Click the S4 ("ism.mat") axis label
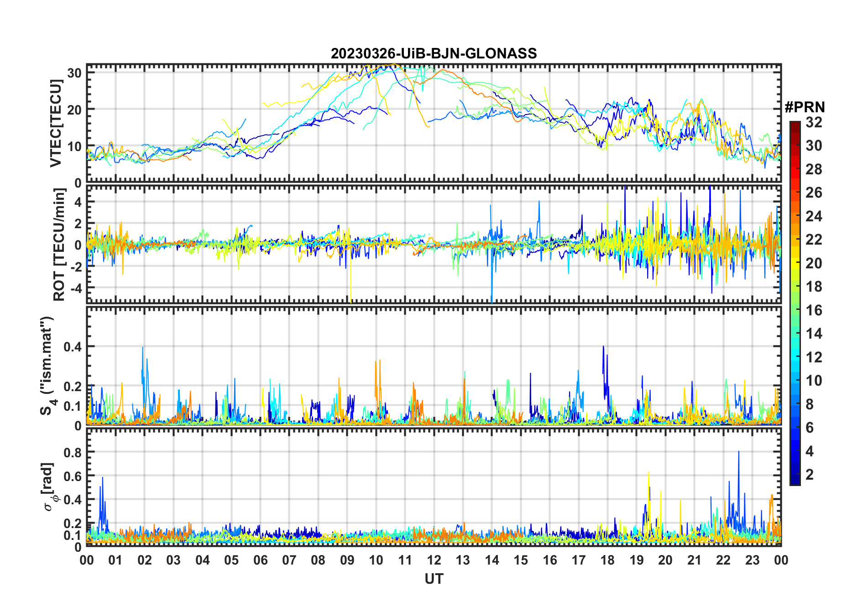868x607 pixels. point(47,366)
